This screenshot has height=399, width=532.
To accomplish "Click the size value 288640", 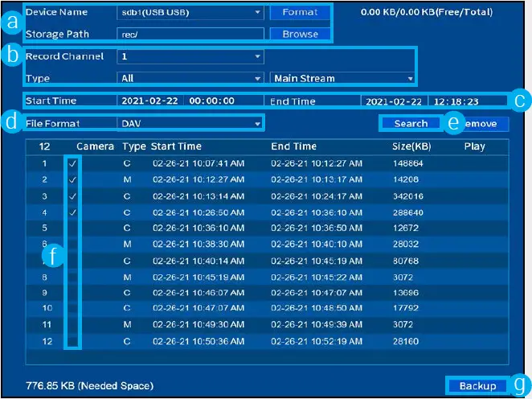I will (408, 212).
